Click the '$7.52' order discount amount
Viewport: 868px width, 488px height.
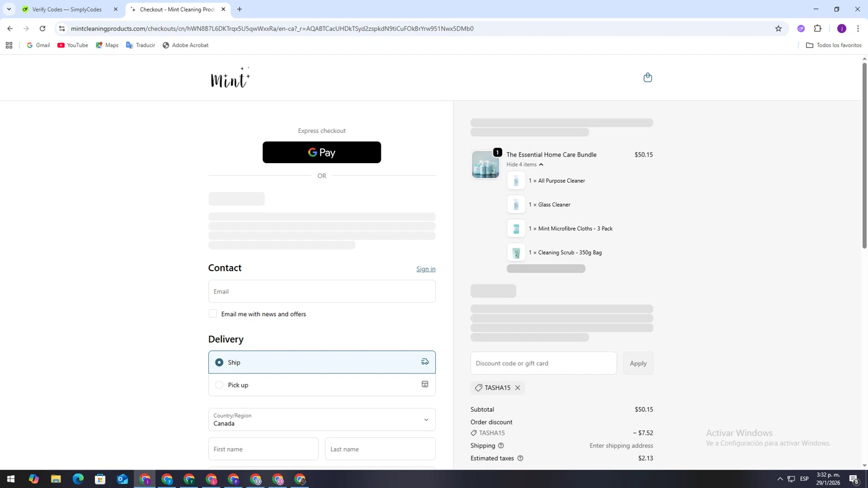click(643, 433)
